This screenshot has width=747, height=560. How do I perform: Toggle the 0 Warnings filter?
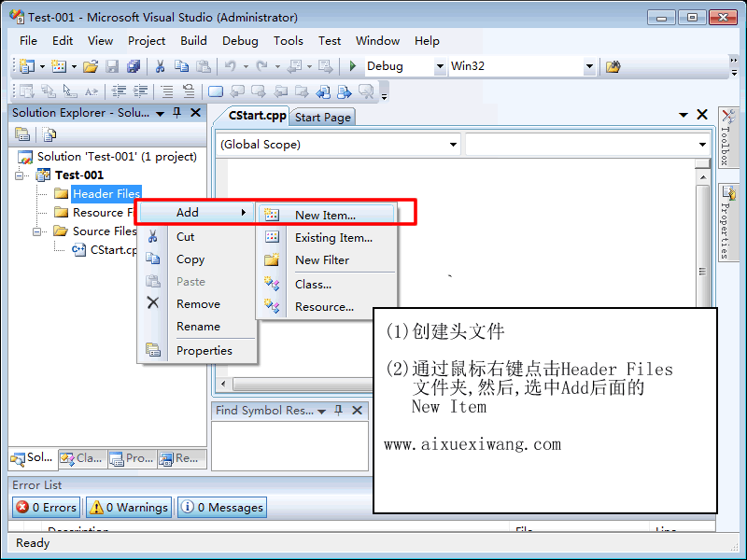pos(129,508)
